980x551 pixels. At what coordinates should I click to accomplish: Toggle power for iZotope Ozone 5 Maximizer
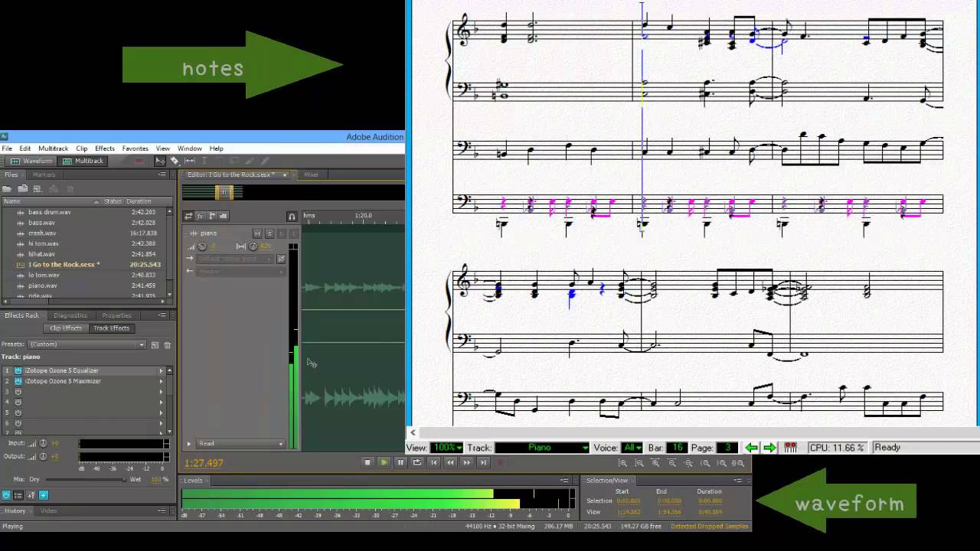(18, 381)
